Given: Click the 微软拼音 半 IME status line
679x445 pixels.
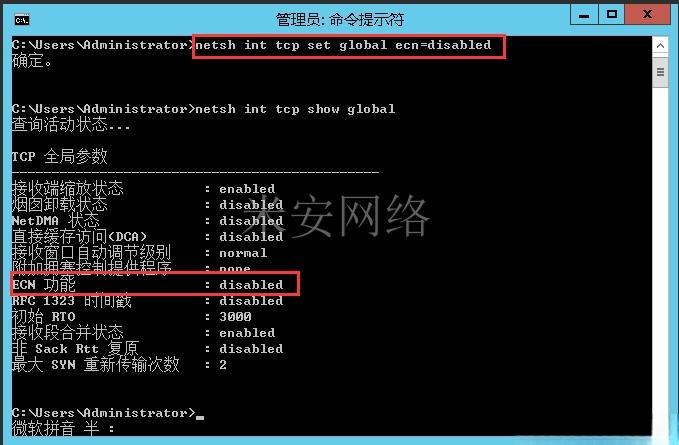Looking at the screenshot, I should (x=63, y=429).
